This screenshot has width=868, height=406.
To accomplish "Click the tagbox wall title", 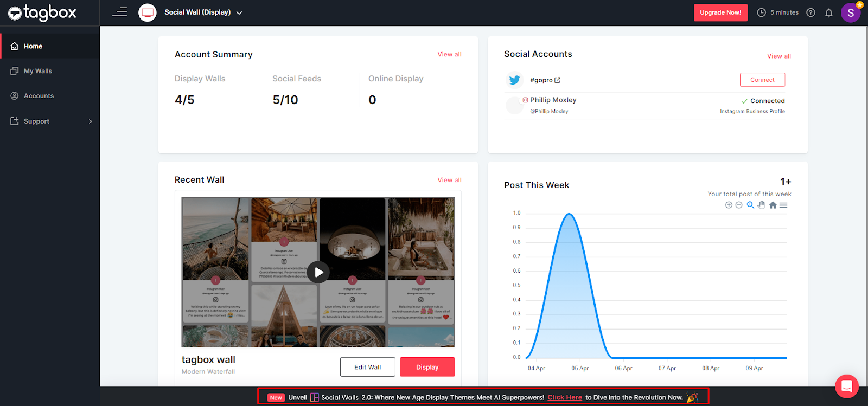I will click(208, 359).
